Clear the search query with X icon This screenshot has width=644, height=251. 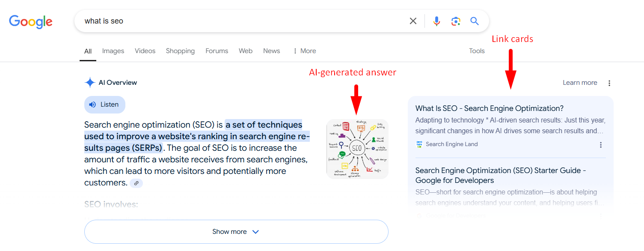coord(413,21)
